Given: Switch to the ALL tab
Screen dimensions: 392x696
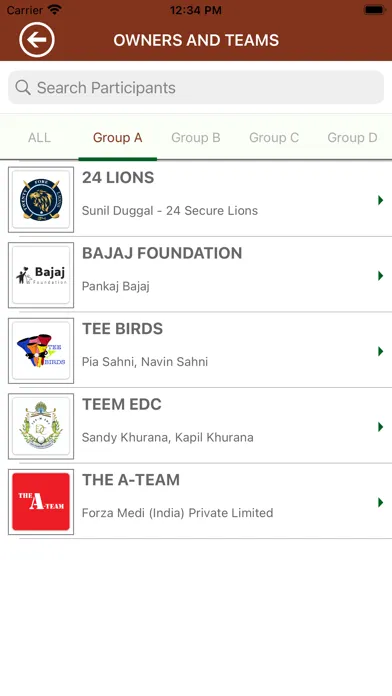Looking at the screenshot, I should click(x=39, y=138).
